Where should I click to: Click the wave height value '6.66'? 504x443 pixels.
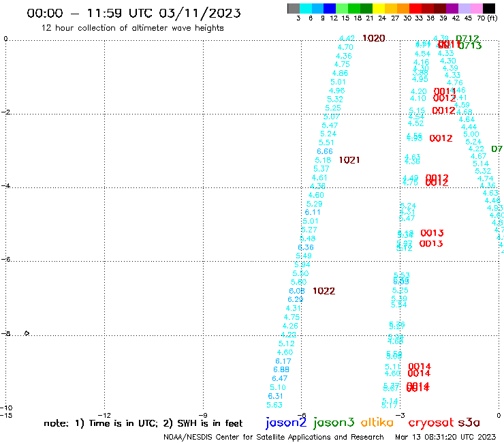tap(325, 151)
